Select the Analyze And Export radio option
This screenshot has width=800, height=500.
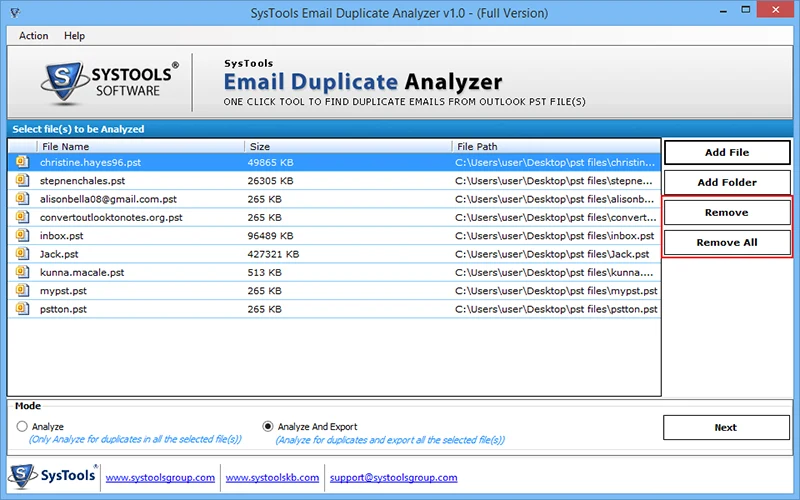(x=268, y=426)
